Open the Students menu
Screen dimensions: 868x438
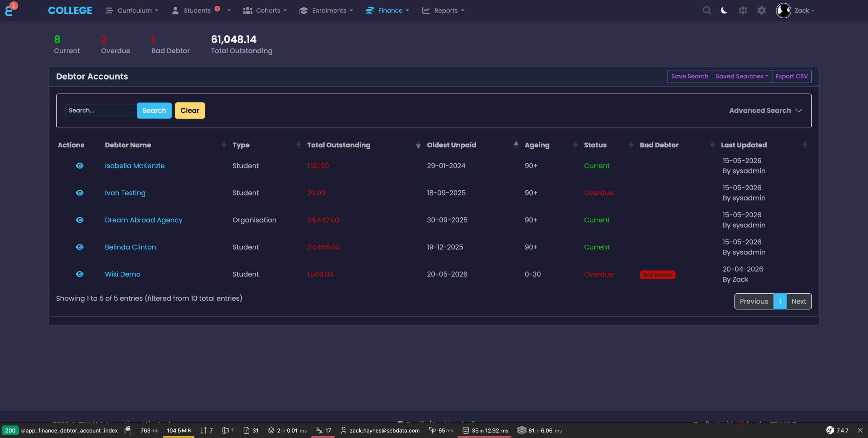pyautogui.click(x=201, y=11)
